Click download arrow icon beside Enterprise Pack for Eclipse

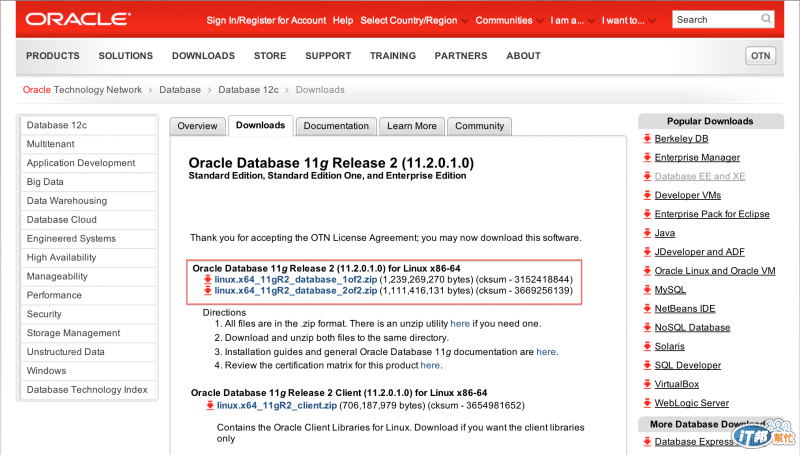(x=647, y=214)
